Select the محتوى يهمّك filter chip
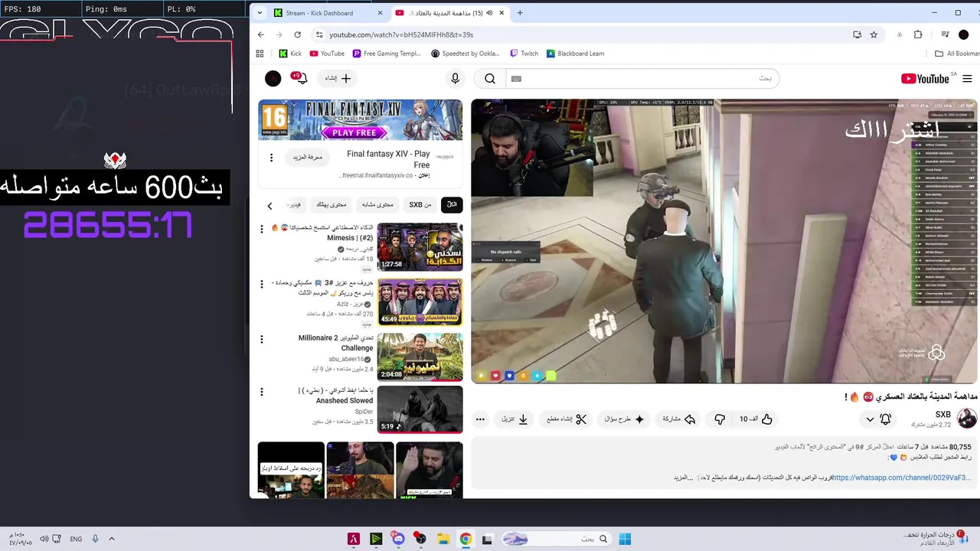980x551 pixels. pos(332,205)
